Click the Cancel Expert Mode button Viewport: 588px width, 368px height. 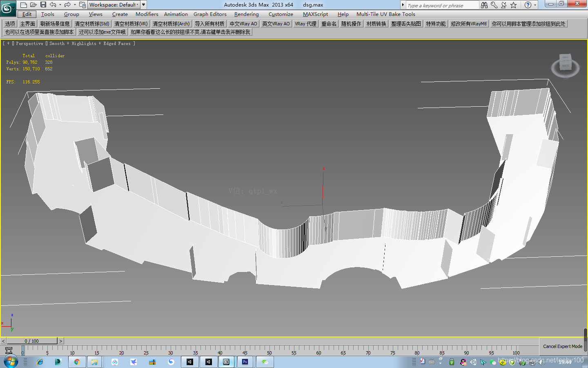point(562,346)
